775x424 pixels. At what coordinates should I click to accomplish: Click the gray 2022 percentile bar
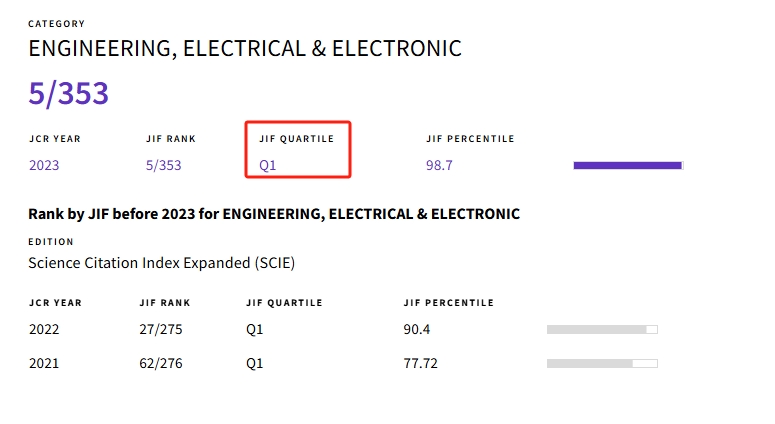pos(602,330)
